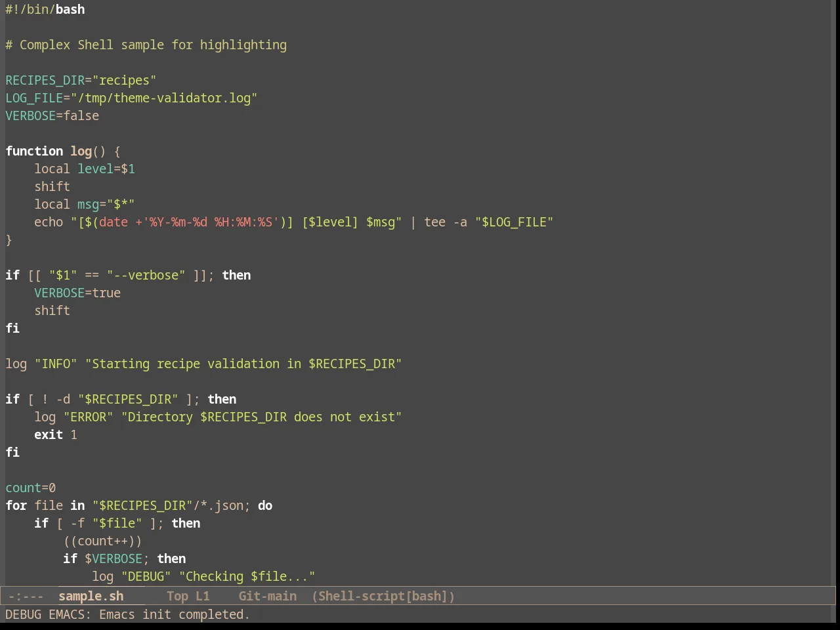Click the "ERROR" log level string
Screen dimensions: 840x630
coord(88,417)
